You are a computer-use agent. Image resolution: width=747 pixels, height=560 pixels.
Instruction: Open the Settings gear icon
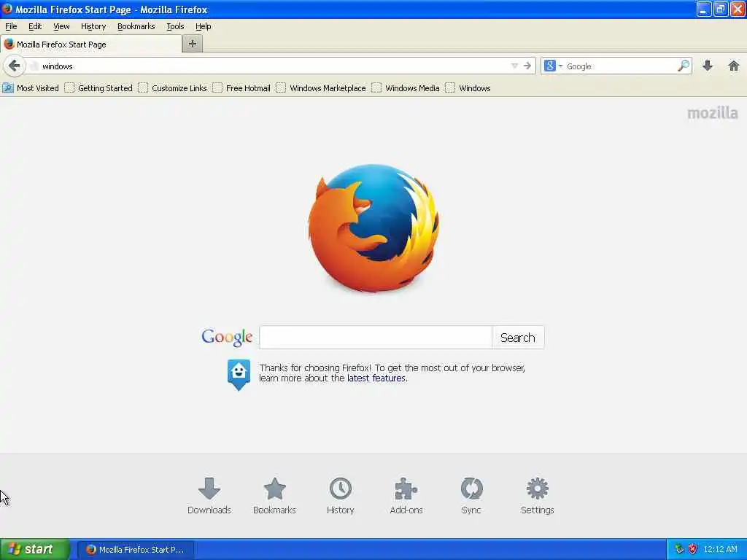(537, 496)
